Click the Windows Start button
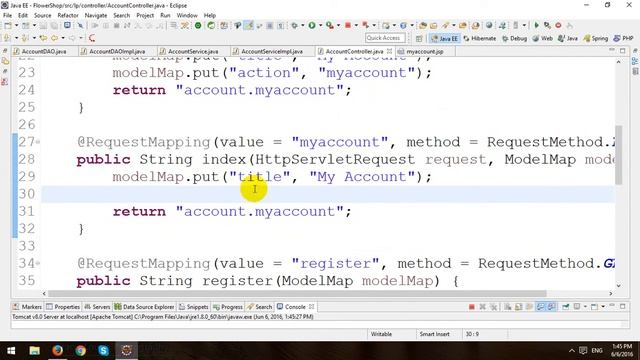640x360 pixels. [11, 350]
